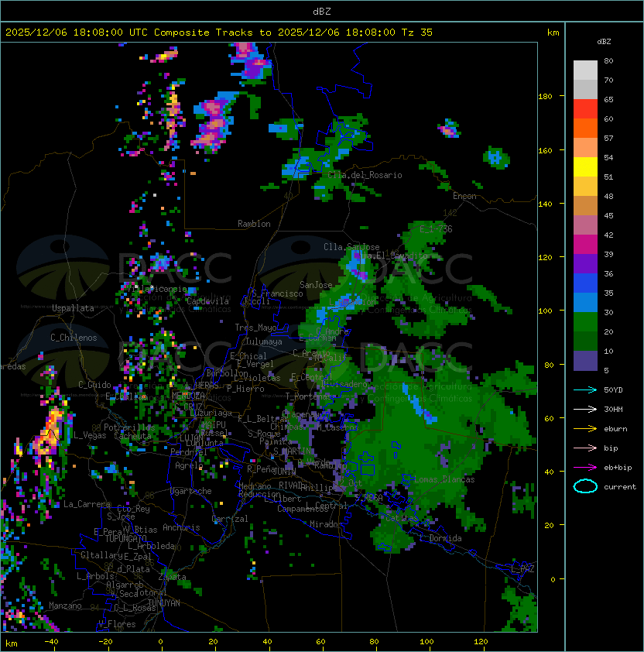Click the magenta eb+bip arrow
This screenshot has width=644, height=652.
(585, 468)
